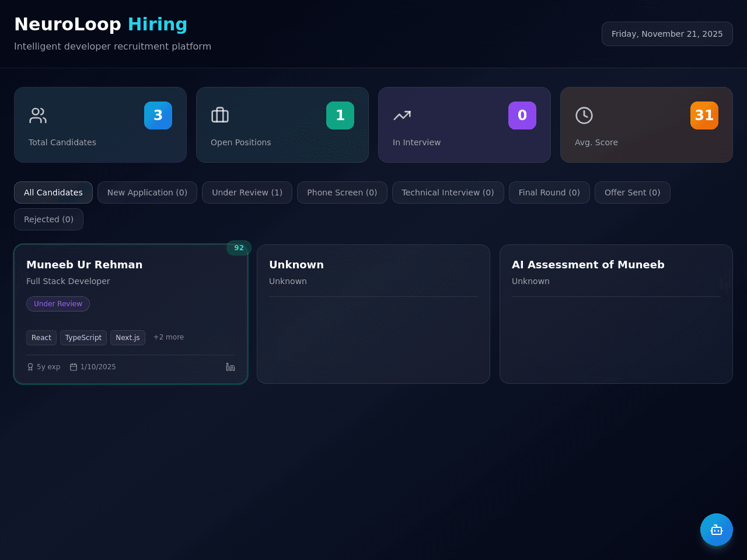Click the 5y exp text
Screen dimensions: 747x560
(x=48, y=367)
